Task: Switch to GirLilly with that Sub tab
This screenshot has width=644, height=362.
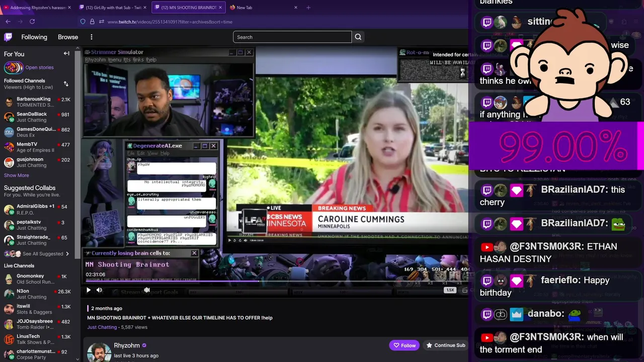Action: point(113,8)
